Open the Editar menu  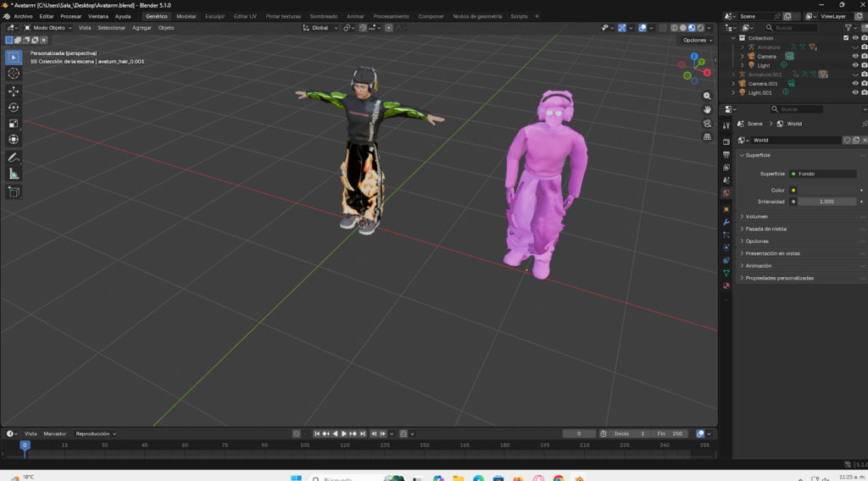tap(47, 17)
